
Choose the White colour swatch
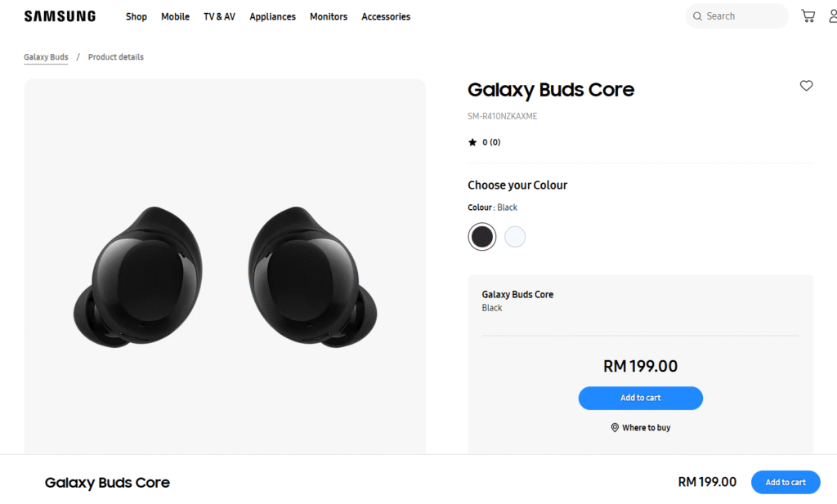(x=515, y=237)
